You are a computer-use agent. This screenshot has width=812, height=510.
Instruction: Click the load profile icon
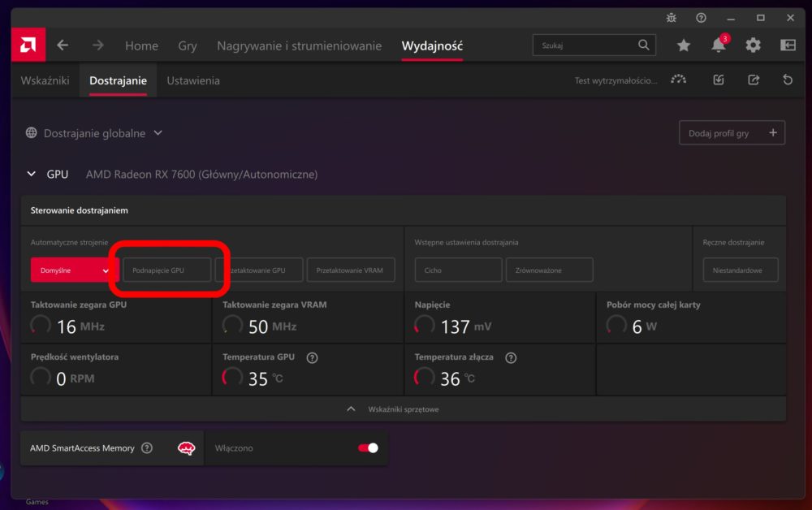719,80
